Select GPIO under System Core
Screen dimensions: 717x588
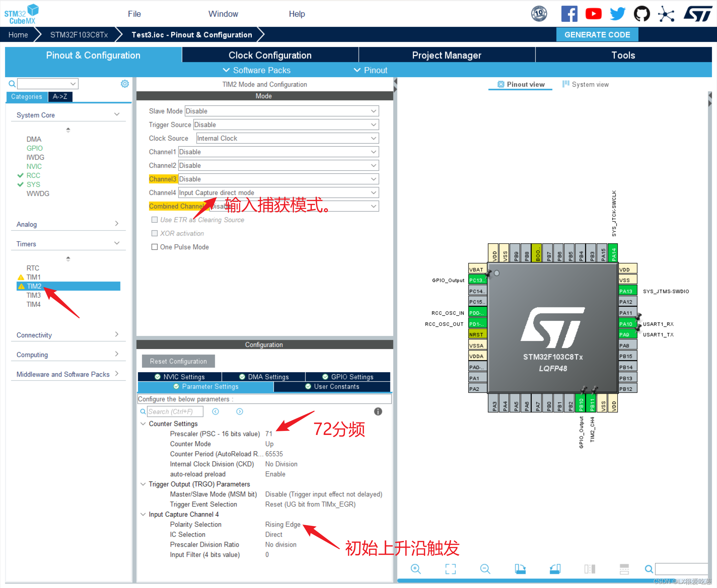35,148
